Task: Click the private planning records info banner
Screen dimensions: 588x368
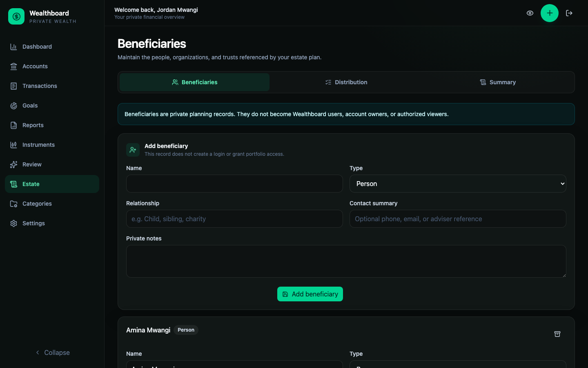Action: click(x=346, y=114)
